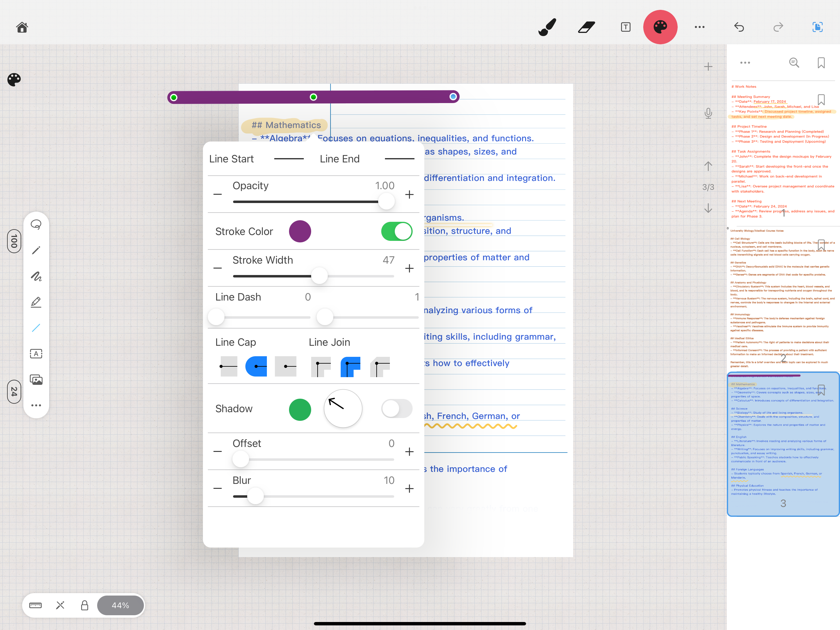840x630 pixels.
Task: Click the microphone recording icon
Action: [x=708, y=113]
